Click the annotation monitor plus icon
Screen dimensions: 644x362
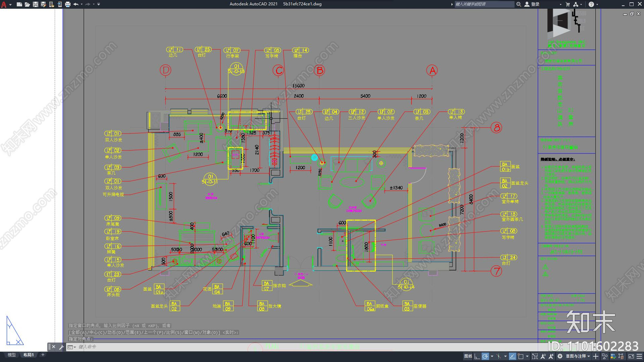[x=596, y=356]
